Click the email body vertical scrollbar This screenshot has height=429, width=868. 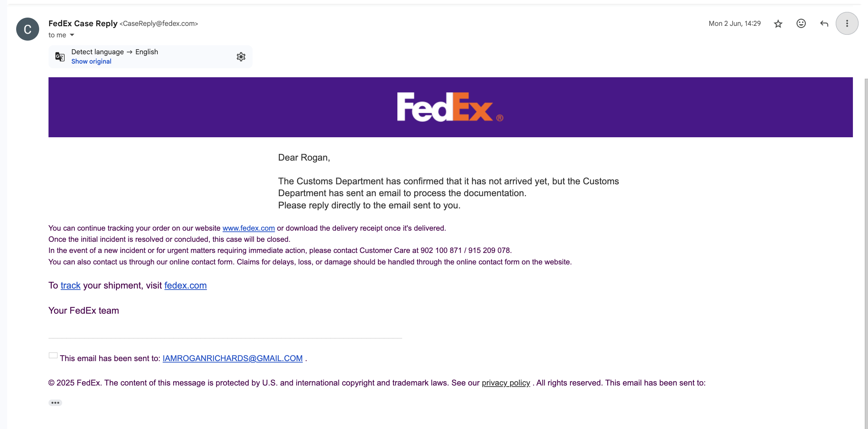(x=866, y=252)
